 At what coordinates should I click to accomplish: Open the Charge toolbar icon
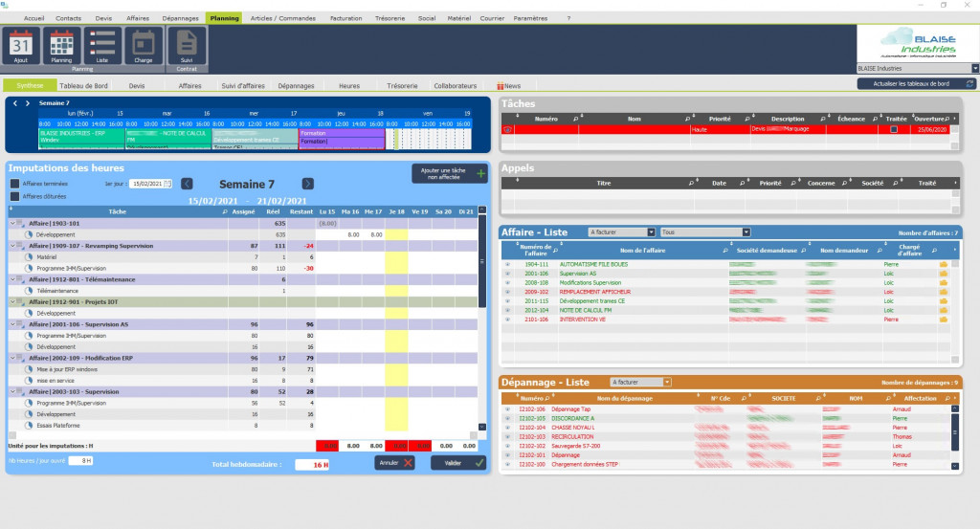click(x=144, y=44)
